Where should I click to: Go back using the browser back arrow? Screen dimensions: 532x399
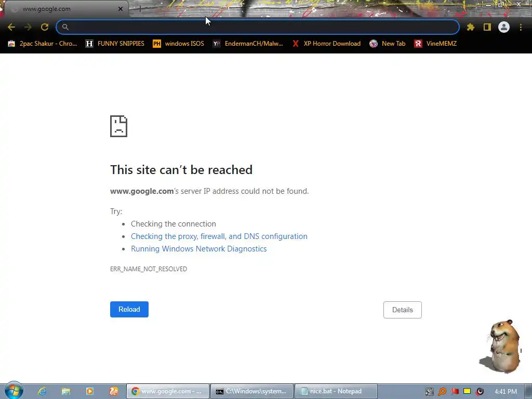pyautogui.click(x=11, y=27)
